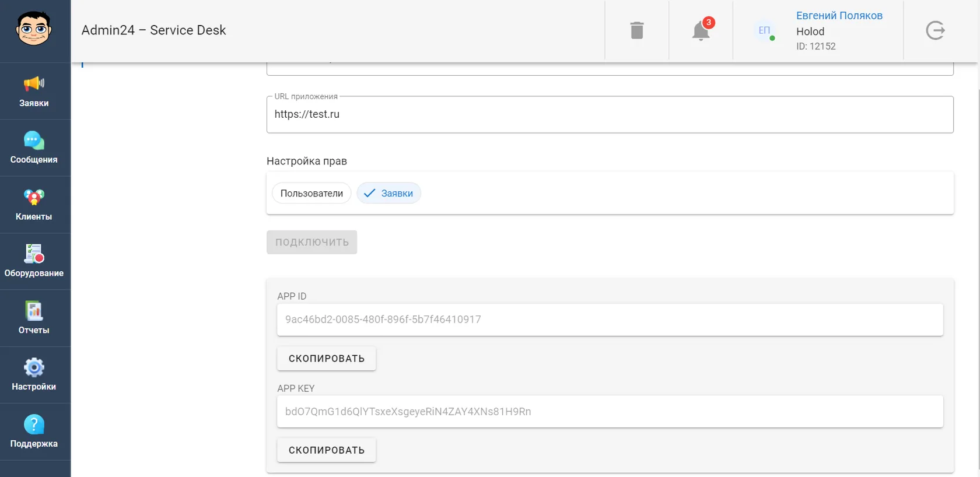Screen dimensions: 980x477
Task: Open the Оборудование section
Action: [x=34, y=261]
